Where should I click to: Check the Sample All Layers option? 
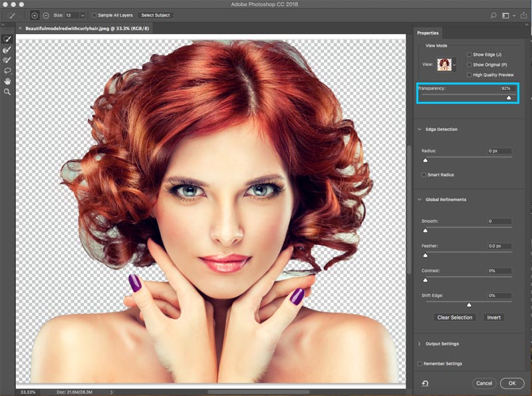coord(94,15)
